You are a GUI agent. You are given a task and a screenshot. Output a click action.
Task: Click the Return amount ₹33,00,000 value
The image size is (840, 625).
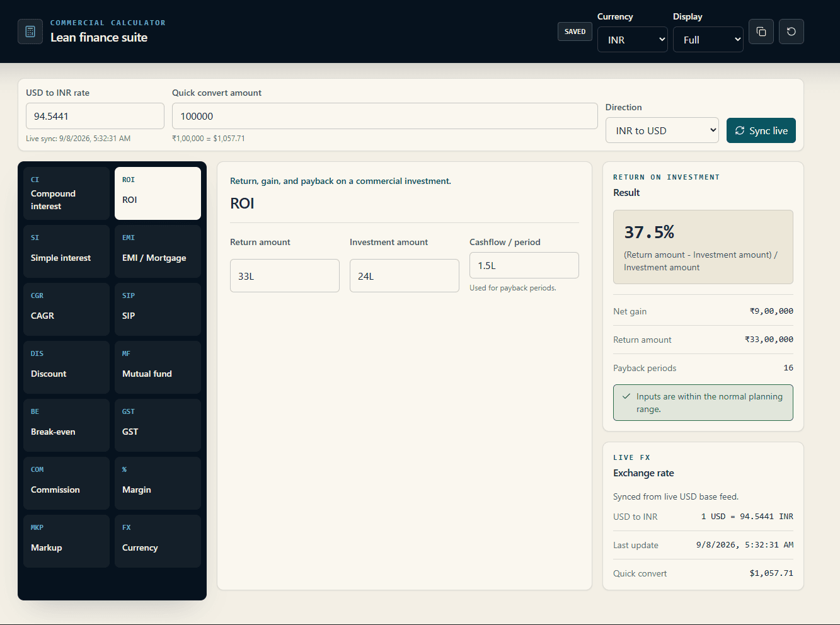coord(769,340)
